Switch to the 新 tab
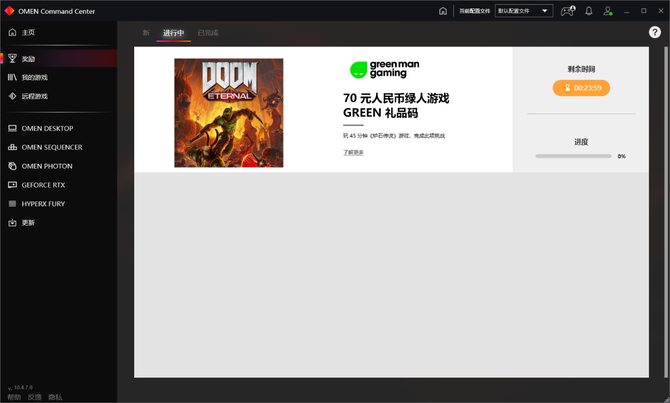 pyautogui.click(x=145, y=33)
